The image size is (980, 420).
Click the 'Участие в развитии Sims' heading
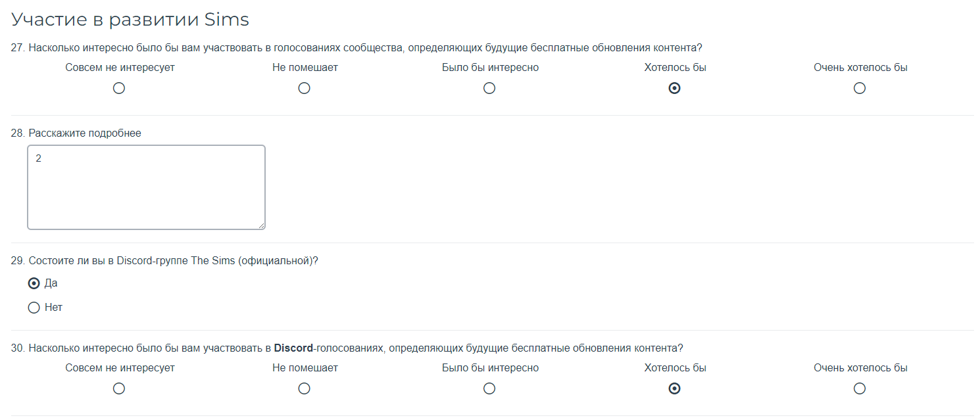coord(130,20)
